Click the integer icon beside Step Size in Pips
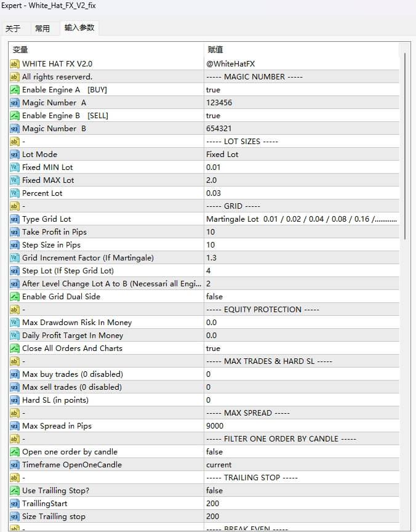Screen dimensions: 416x532 click(15, 244)
